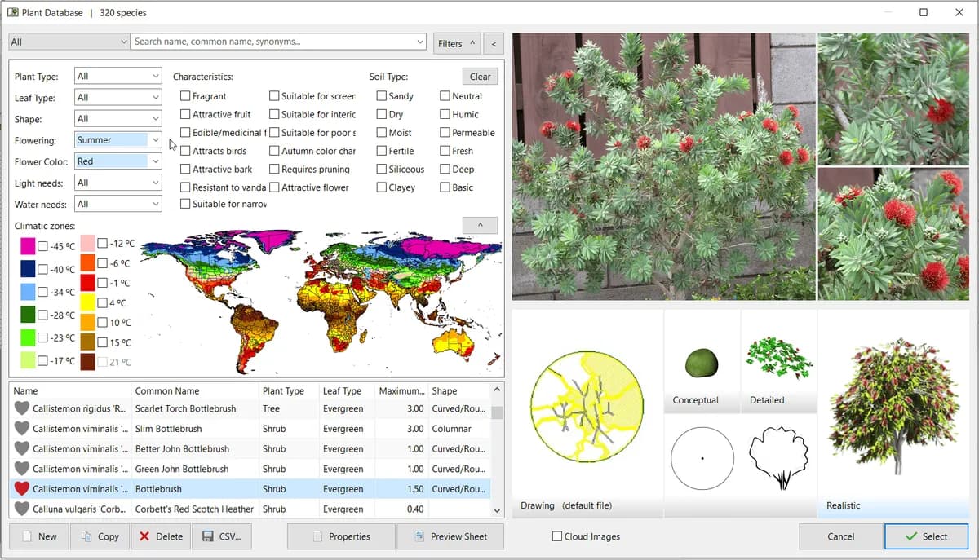
Task: Delete the selected plant
Action: [x=161, y=536]
